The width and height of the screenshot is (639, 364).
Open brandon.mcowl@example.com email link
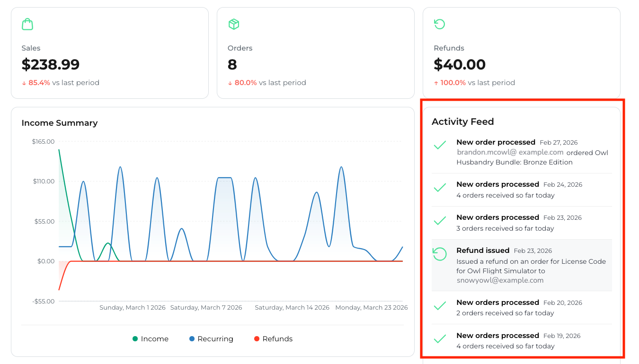(x=510, y=152)
